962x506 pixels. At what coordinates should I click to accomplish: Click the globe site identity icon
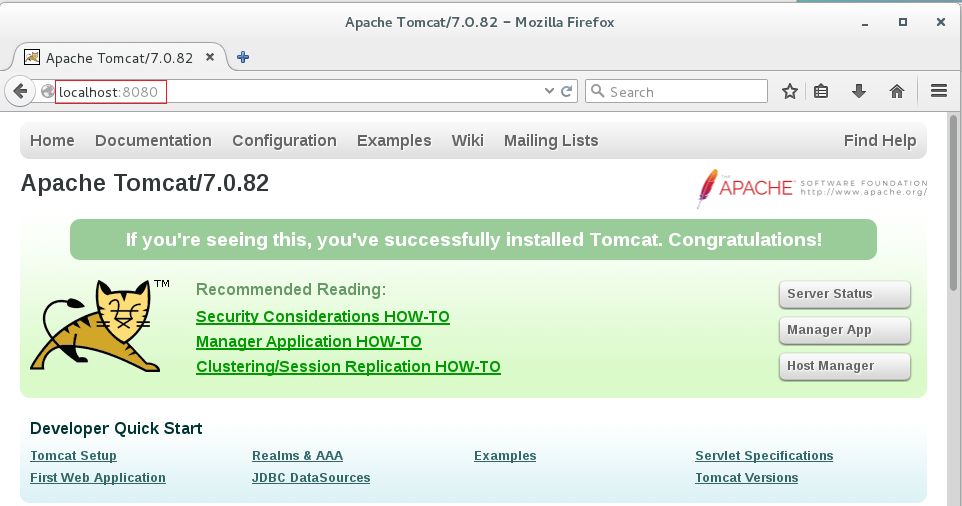[x=47, y=92]
